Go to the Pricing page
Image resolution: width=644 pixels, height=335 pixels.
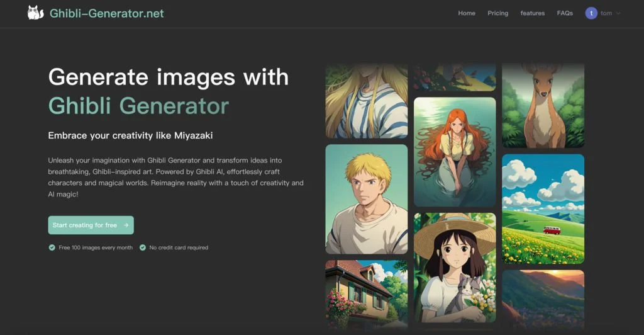click(x=497, y=13)
